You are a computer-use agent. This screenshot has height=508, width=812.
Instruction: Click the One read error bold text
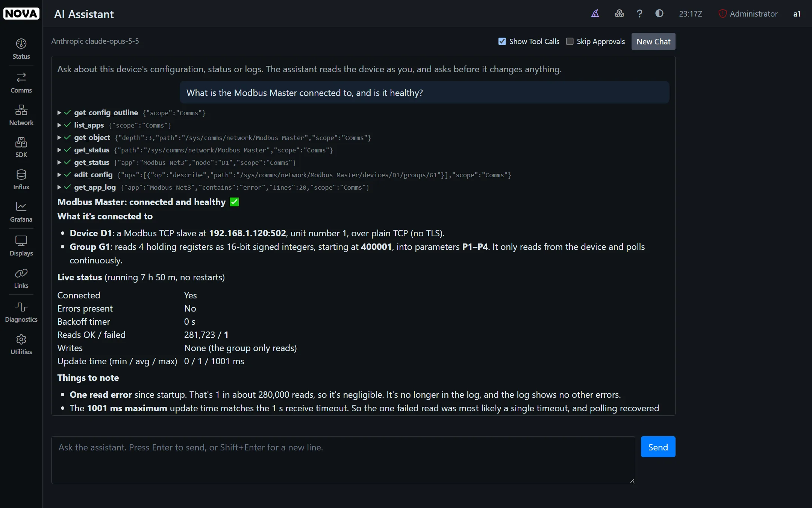tap(101, 395)
